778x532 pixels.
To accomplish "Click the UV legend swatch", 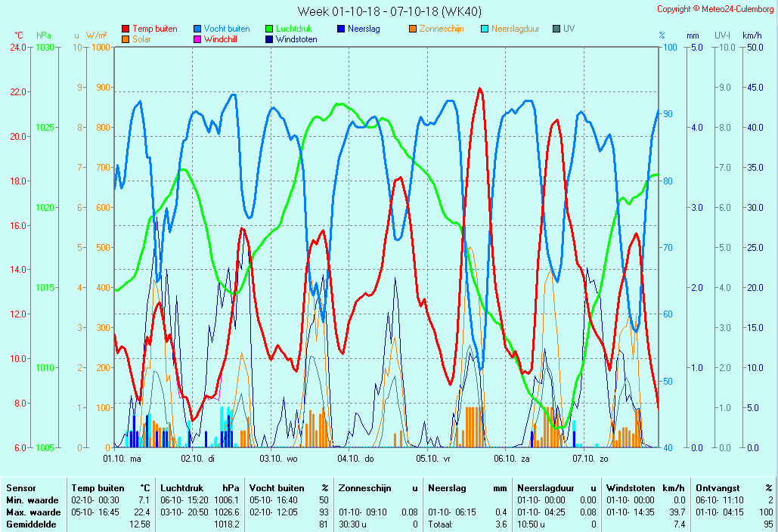I will (556, 29).
